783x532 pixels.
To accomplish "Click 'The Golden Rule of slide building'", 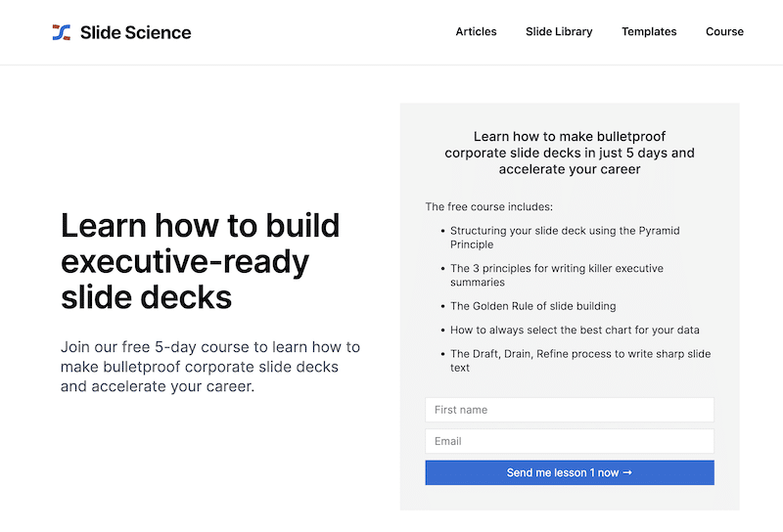I will 532,306.
